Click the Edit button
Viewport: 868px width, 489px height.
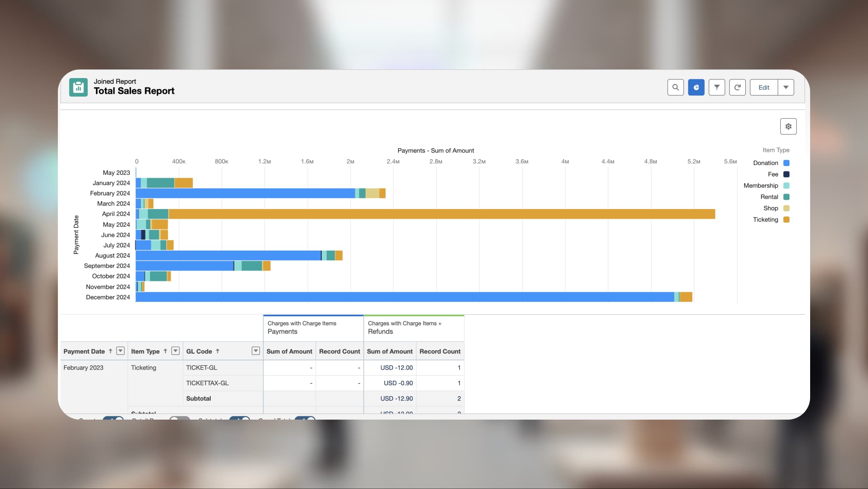(x=763, y=87)
